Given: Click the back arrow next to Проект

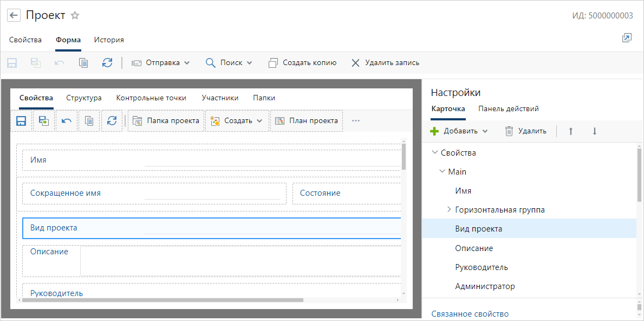Looking at the screenshot, I should point(14,16).
